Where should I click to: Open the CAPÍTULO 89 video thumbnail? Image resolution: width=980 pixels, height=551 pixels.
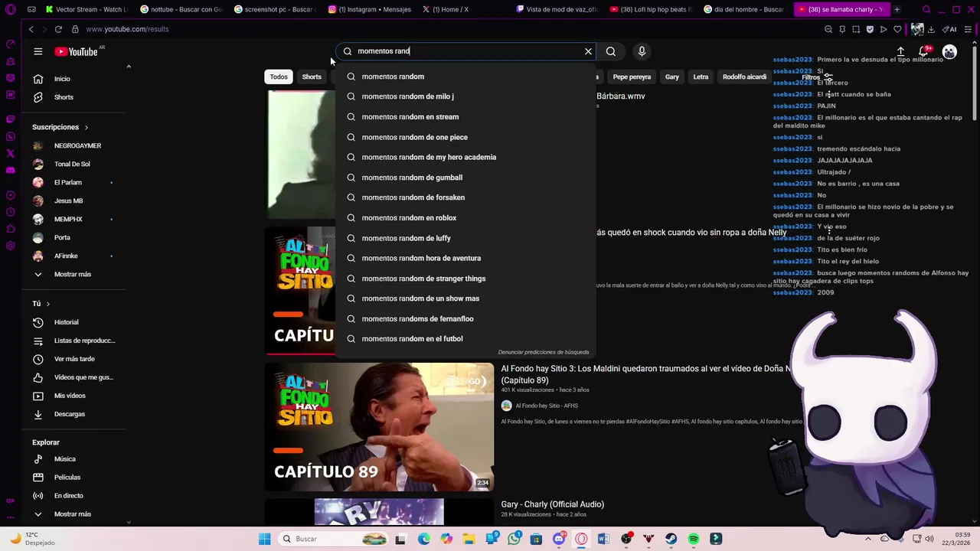tap(379, 426)
